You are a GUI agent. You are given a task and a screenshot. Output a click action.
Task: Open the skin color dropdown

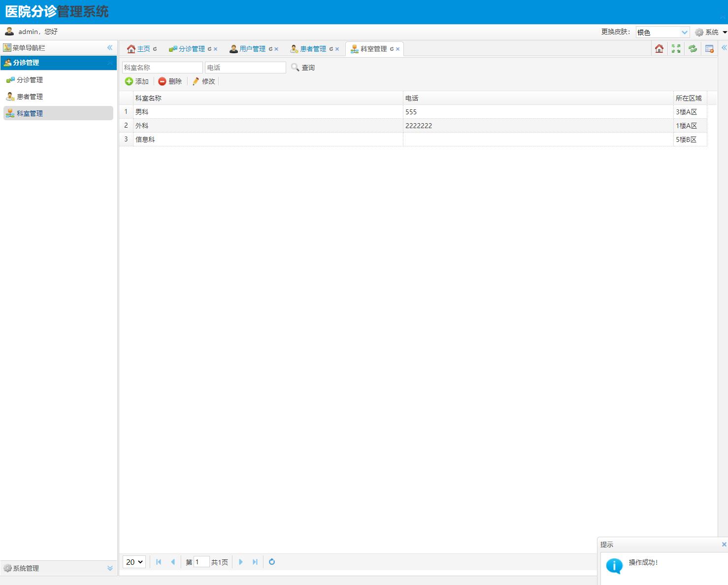click(x=684, y=32)
